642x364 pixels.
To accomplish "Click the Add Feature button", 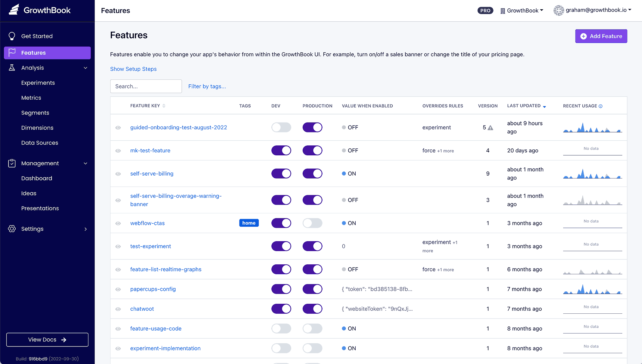I will 601,36.
